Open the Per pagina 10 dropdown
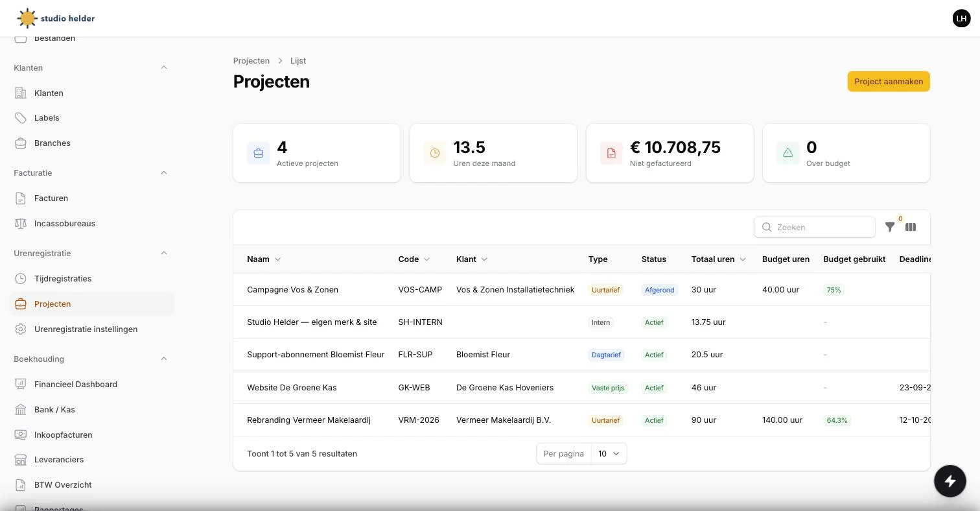The width and height of the screenshot is (980, 511). pyautogui.click(x=609, y=454)
